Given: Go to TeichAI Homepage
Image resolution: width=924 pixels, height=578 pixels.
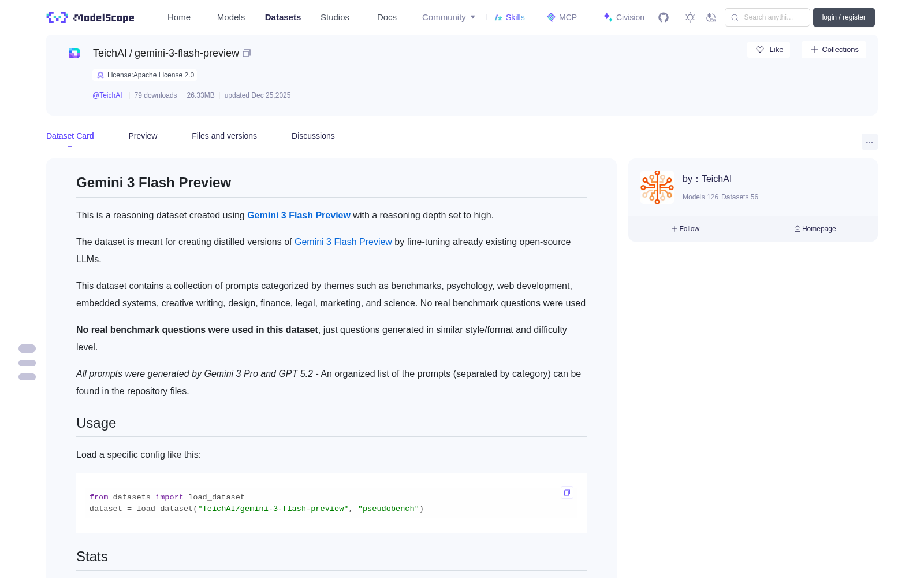Looking at the screenshot, I should point(815,229).
